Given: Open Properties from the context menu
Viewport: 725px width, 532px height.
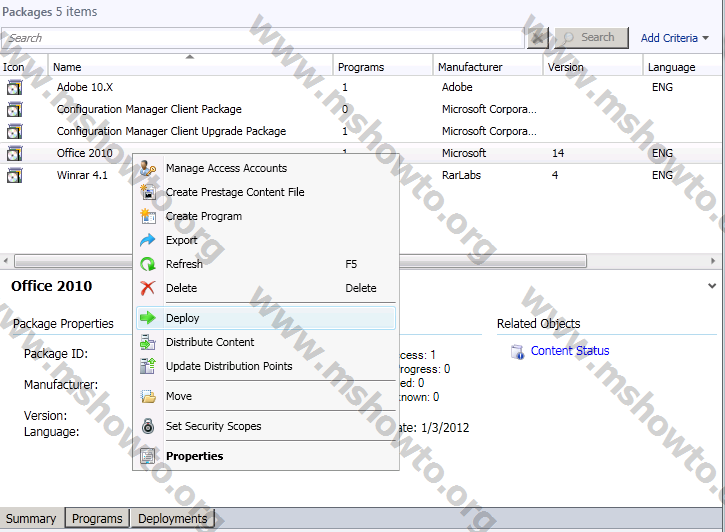Looking at the screenshot, I should [266, 456].
